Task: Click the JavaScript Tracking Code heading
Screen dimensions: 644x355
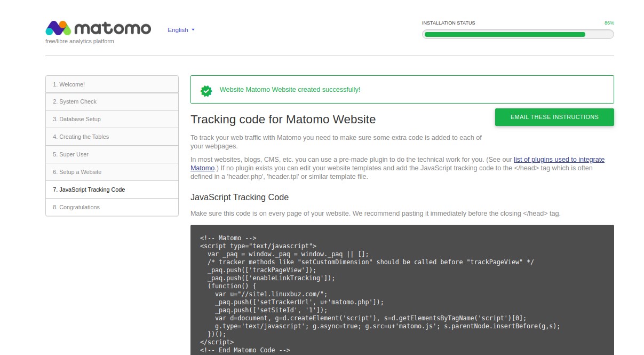Action: click(x=240, y=197)
